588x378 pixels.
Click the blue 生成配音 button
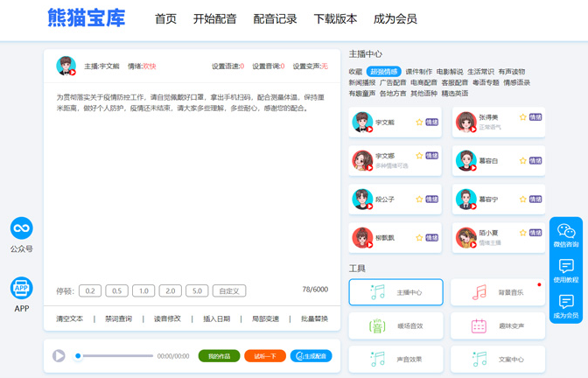(311, 356)
